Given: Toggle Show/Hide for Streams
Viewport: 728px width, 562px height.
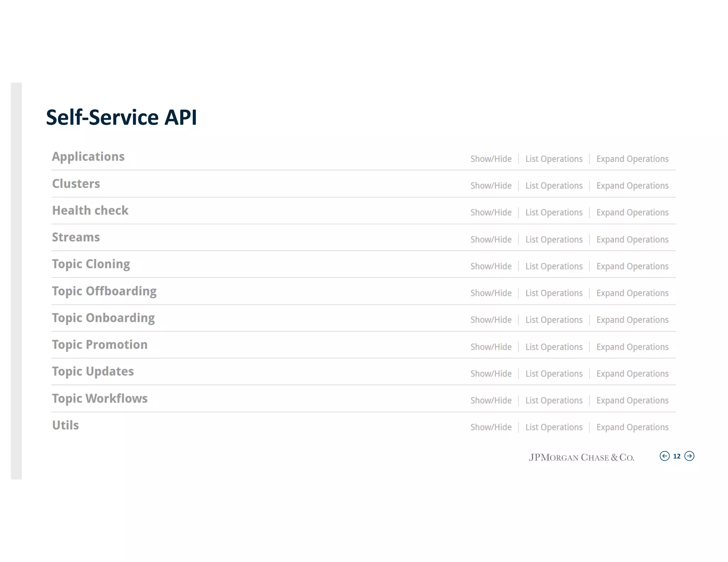Looking at the screenshot, I should point(491,239).
